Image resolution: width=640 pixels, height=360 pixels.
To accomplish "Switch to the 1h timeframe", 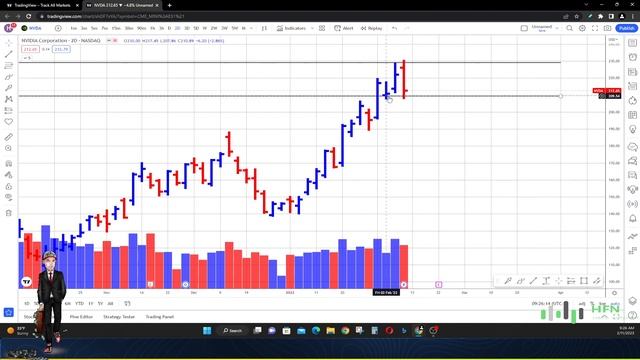I will [x=152, y=28].
